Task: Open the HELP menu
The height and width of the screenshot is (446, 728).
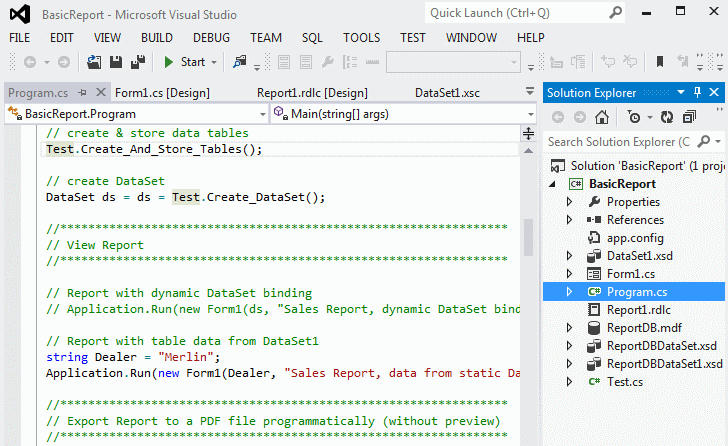Action: pos(531,38)
